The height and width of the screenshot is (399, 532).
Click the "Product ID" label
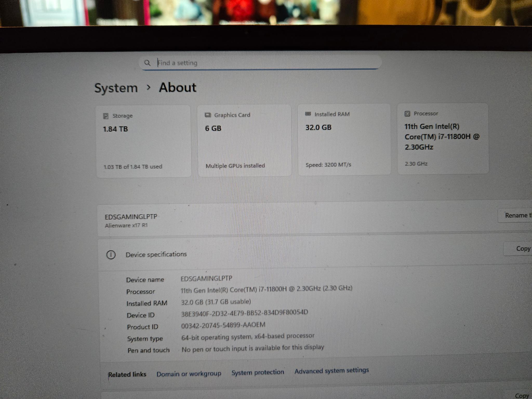point(142,327)
